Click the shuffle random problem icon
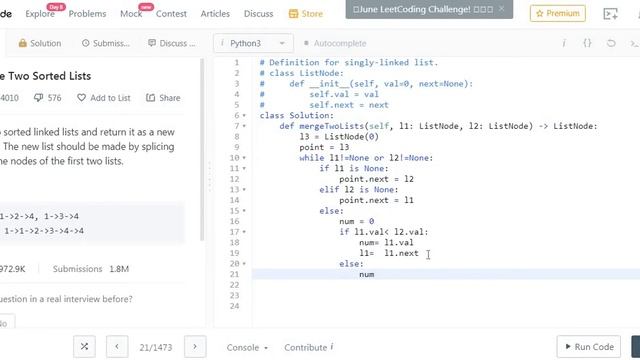Image resolution: width=640 pixels, height=360 pixels. point(84,347)
